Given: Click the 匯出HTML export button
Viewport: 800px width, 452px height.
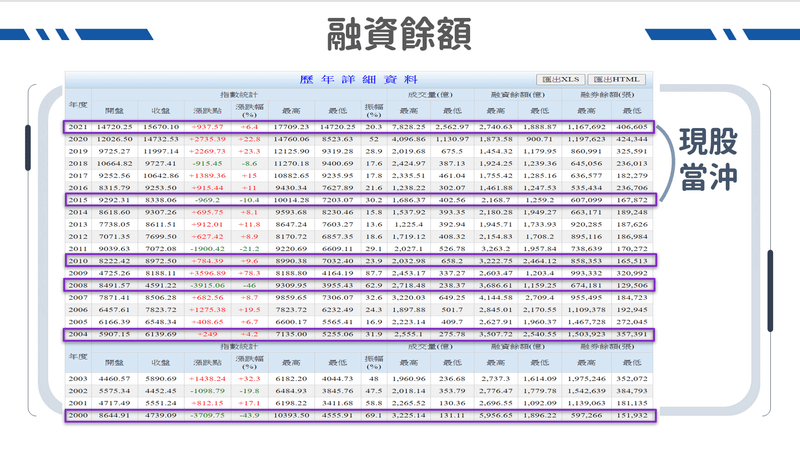Looking at the screenshot, I should [616, 79].
